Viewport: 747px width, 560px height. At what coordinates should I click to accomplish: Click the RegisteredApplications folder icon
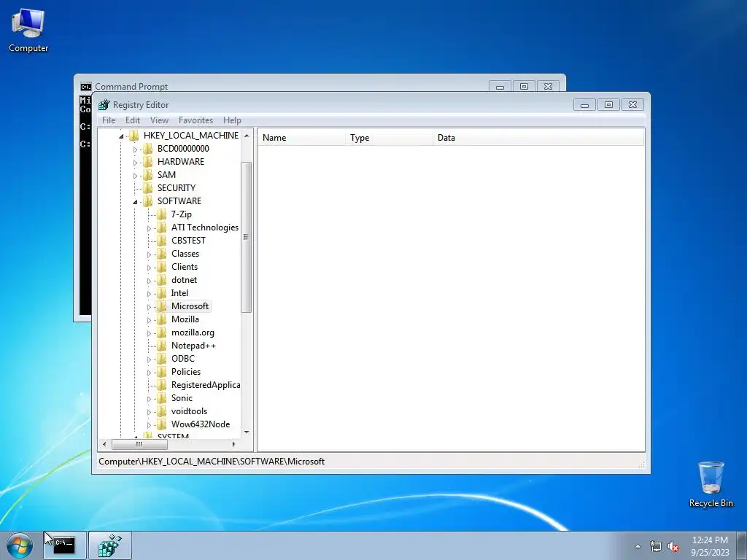point(162,385)
